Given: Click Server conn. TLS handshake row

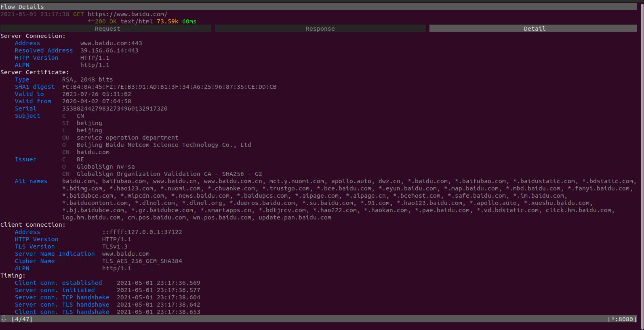Looking at the screenshot, I should point(107,305).
